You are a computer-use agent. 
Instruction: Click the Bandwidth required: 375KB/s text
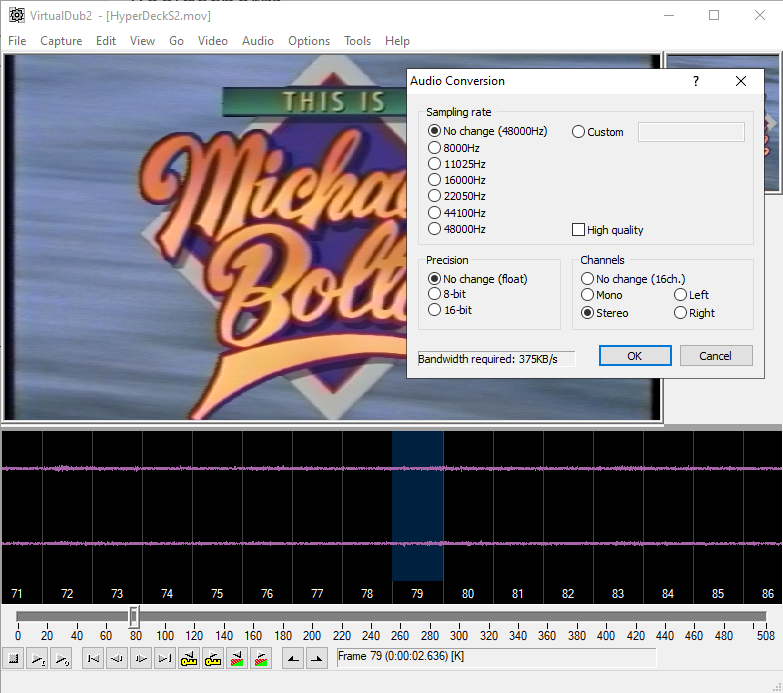(x=488, y=359)
